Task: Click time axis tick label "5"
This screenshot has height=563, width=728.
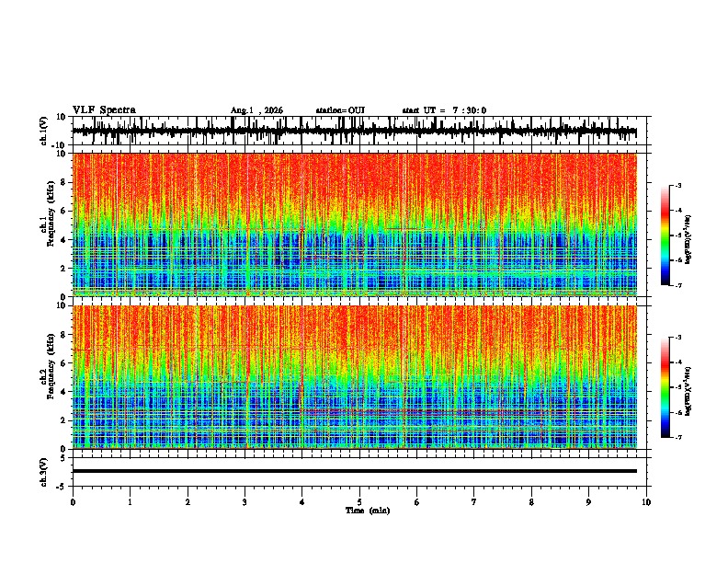Action: (359, 502)
